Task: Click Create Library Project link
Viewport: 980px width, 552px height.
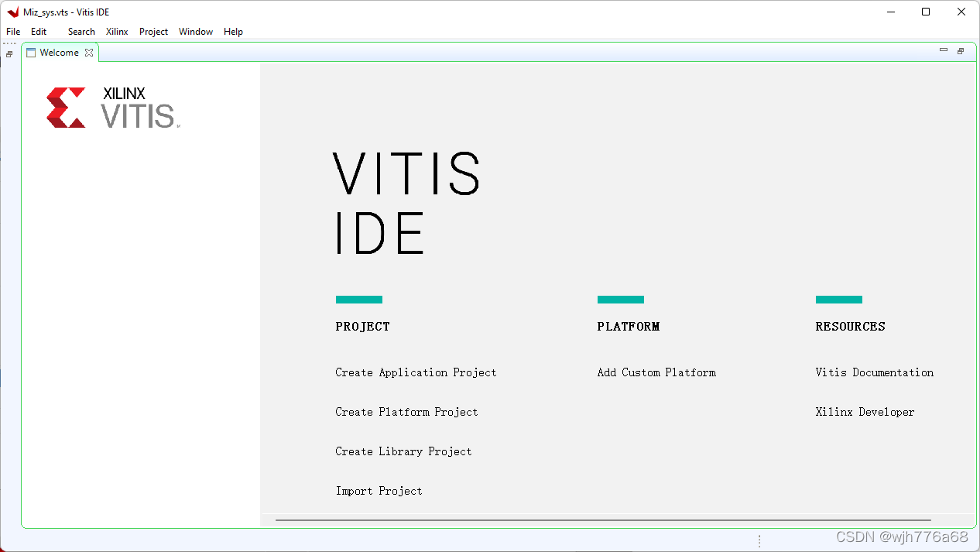Action: point(403,451)
